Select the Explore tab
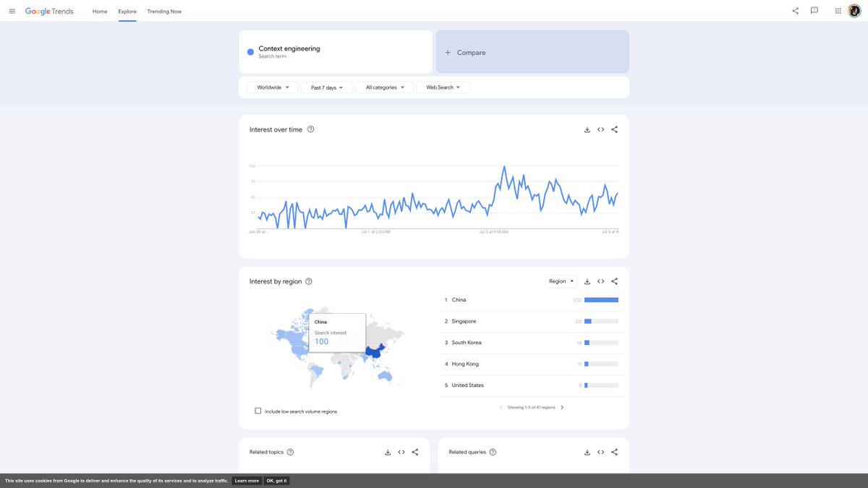Viewport: 868px width, 488px height. 127,12
